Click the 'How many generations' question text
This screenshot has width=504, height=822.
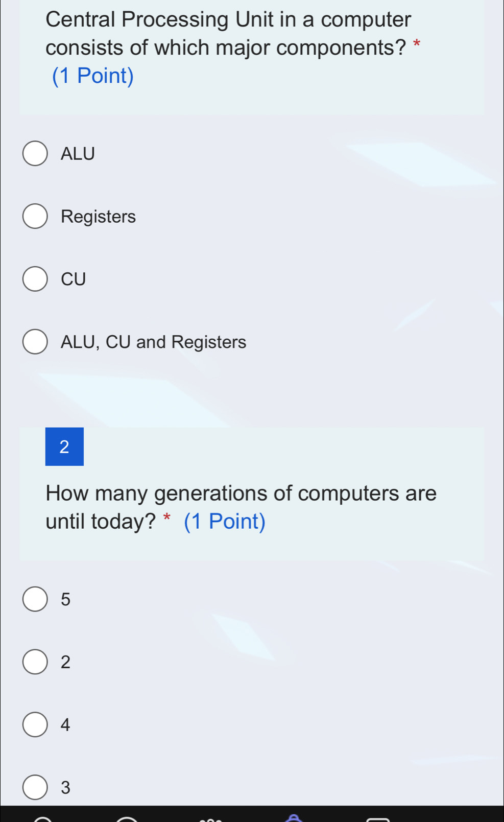[241, 494]
